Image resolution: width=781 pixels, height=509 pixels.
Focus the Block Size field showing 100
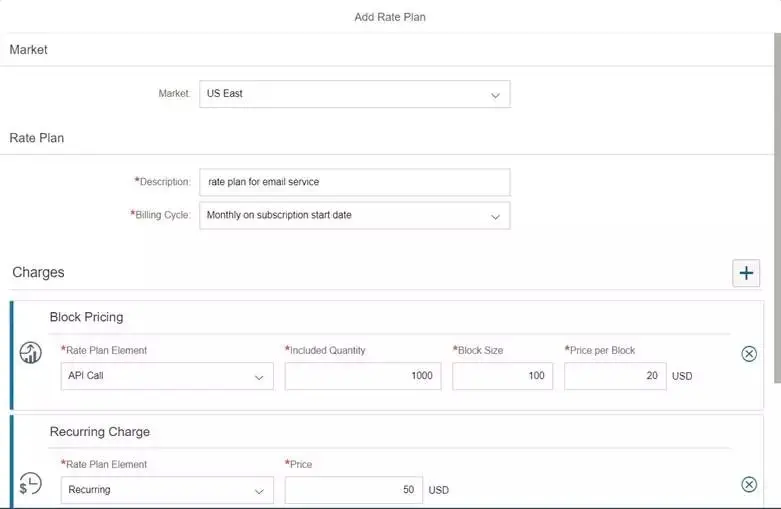tap(502, 376)
